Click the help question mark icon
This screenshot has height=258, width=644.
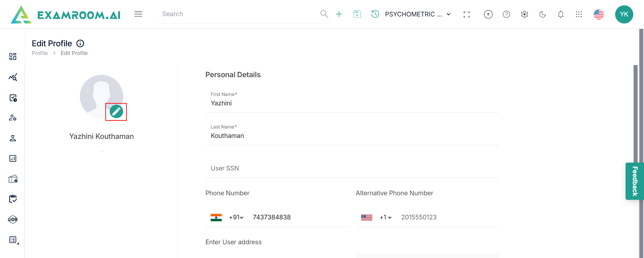click(x=506, y=14)
